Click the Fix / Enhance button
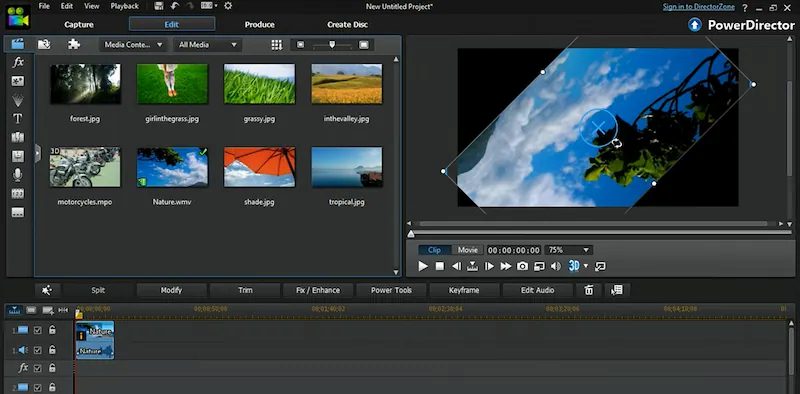This screenshot has width=800, height=394. coord(318,290)
